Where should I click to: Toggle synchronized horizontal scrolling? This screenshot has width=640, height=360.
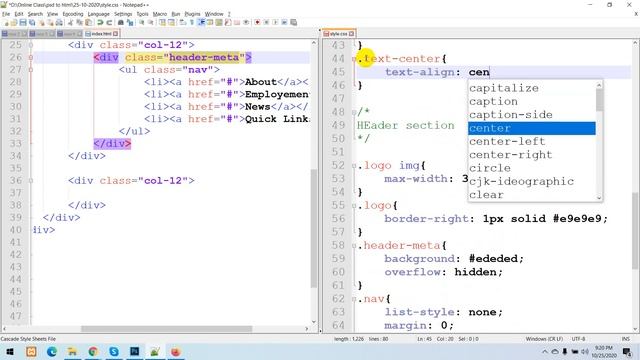coord(171,22)
